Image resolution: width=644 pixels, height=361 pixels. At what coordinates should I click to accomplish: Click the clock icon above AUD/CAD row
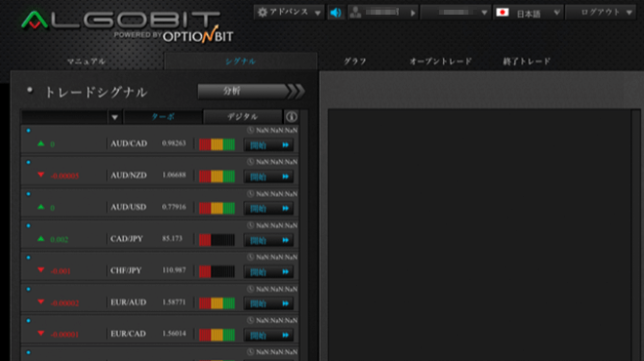(x=250, y=130)
